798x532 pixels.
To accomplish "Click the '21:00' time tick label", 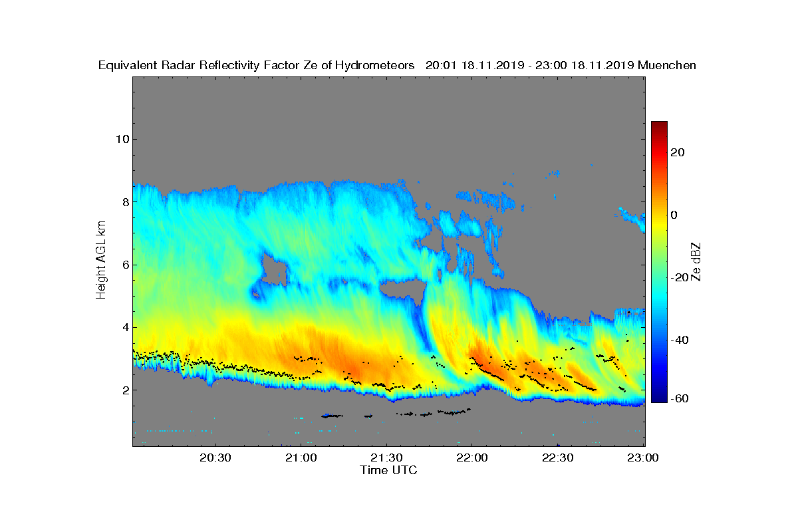I will point(301,458).
